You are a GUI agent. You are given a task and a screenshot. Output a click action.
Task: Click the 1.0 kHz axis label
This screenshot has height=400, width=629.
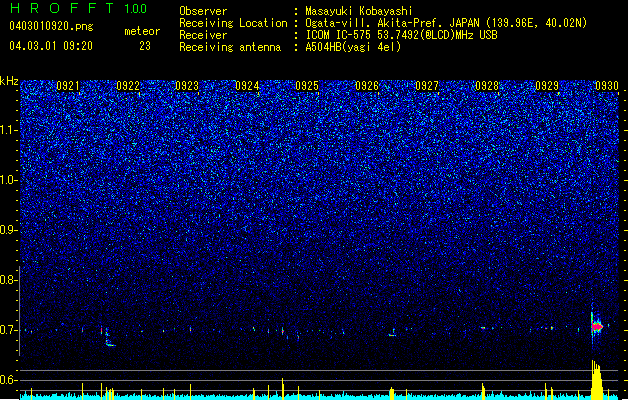[x=8, y=180]
